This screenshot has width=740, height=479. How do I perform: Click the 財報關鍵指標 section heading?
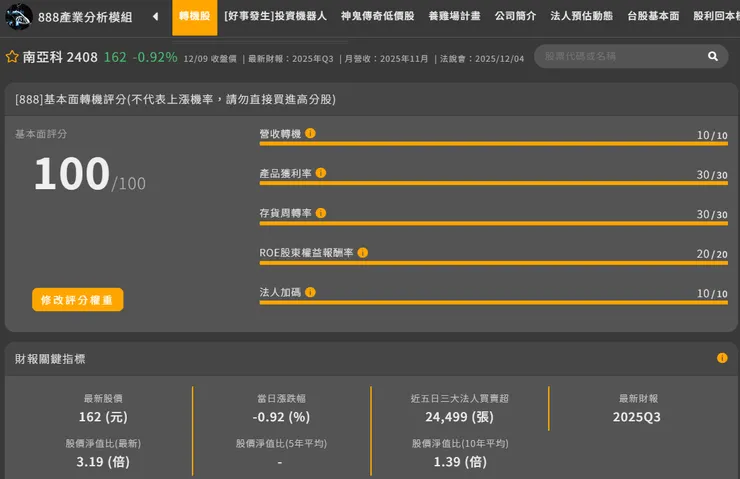click(50, 359)
